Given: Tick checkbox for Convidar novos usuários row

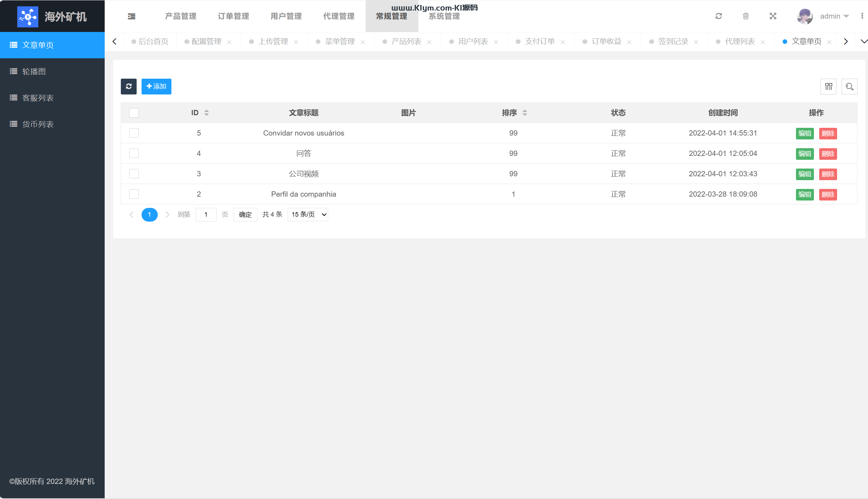Looking at the screenshot, I should pyautogui.click(x=134, y=133).
